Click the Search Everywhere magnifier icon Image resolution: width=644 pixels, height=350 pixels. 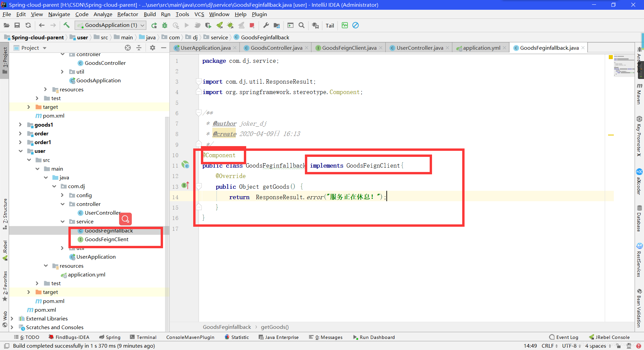[302, 25]
